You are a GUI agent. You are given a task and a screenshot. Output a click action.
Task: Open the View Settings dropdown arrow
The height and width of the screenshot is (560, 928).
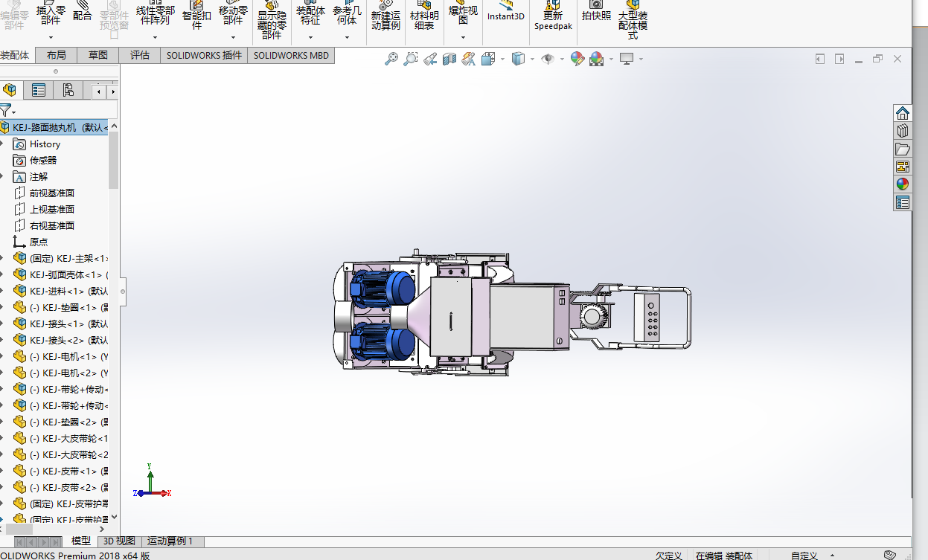pyautogui.click(x=640, y=59)
